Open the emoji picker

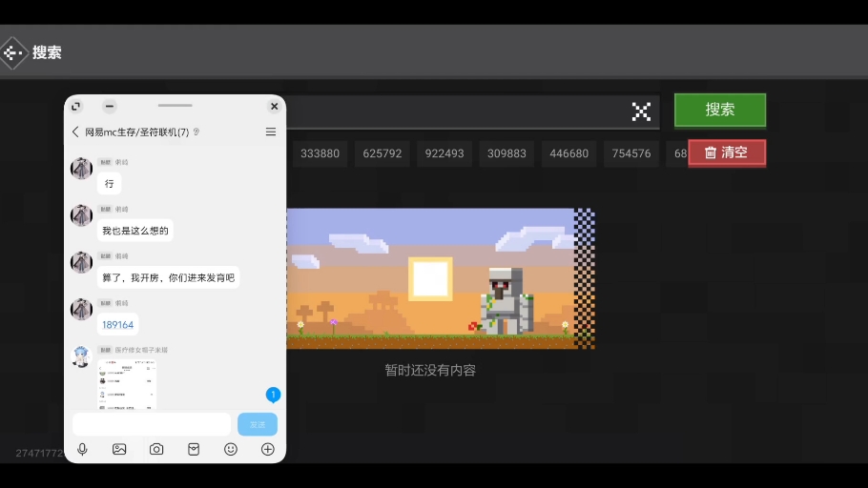[230, 449]
